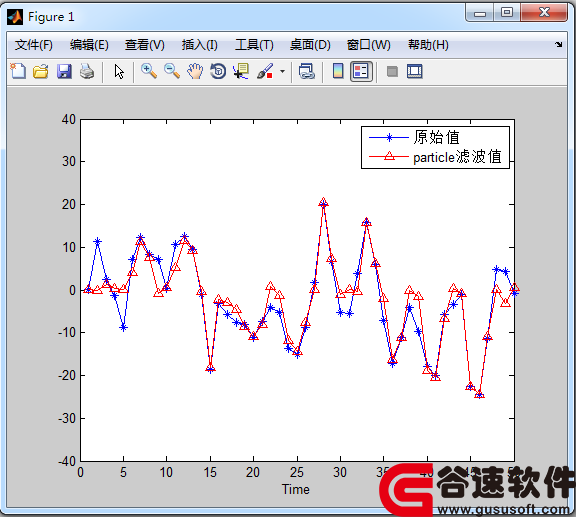Image resolution: width=576 pixels, height=517 pixels.
Task: Open the 工具(T) menu
Action: (254, 45)
